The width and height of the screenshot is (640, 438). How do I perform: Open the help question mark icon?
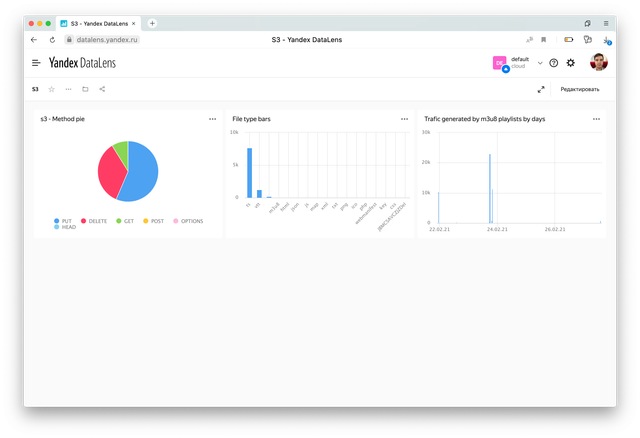click(x=554, y=62)
